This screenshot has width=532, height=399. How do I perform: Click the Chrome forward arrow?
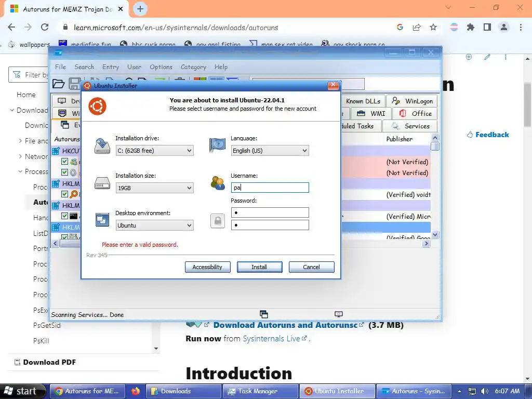click(x=28, y=27)
